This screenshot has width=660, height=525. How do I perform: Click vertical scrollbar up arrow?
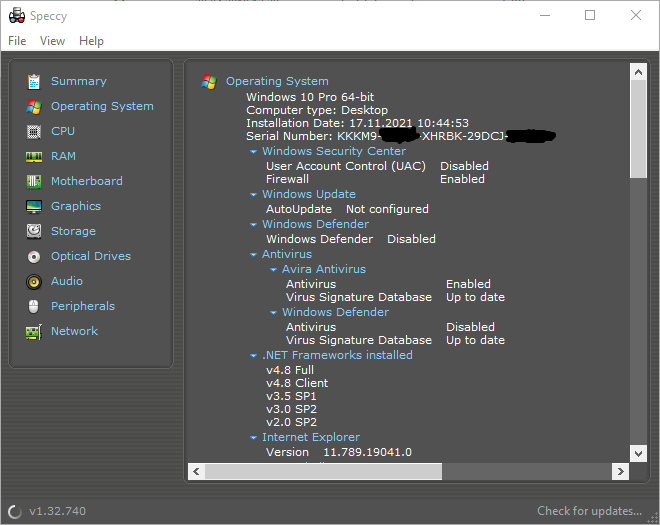[x=638, y=72]
